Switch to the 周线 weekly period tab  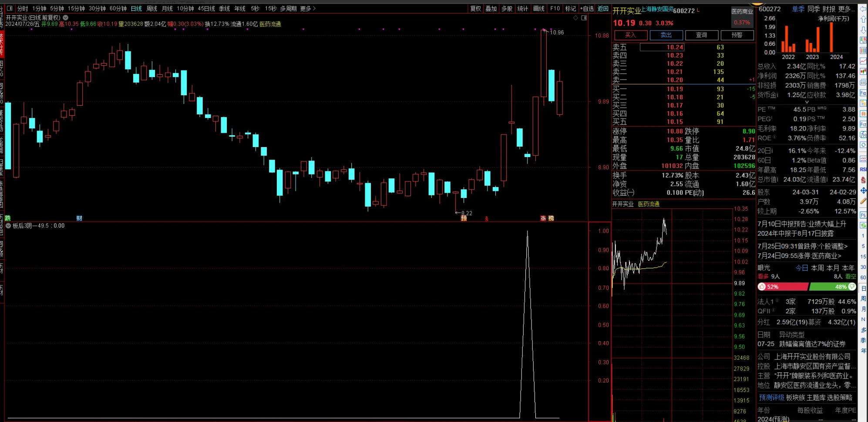click(151, 8)
